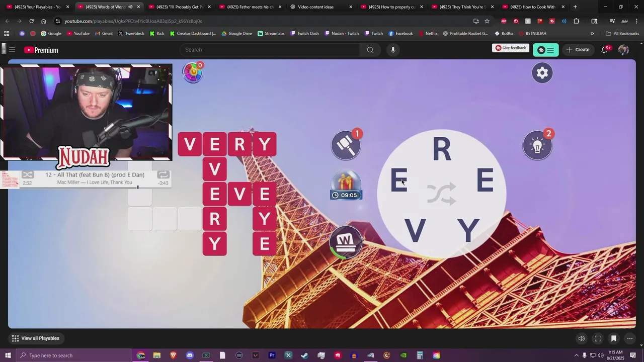This screenshot has height=362, width=644.
Task: Open the browser extensions puzzle icon
Action: click(577, 21)
